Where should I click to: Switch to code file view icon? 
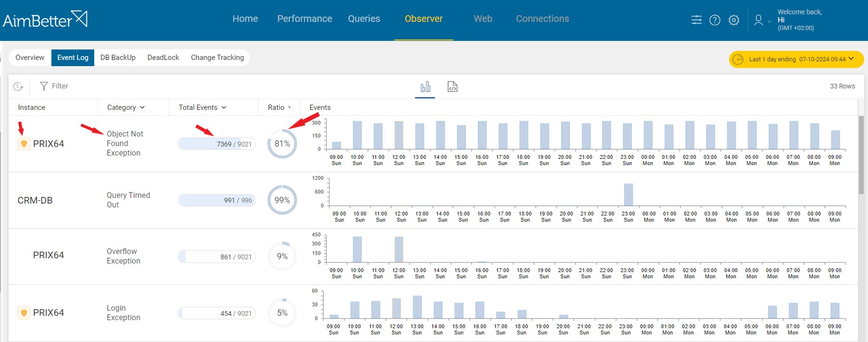pos(452,87)
